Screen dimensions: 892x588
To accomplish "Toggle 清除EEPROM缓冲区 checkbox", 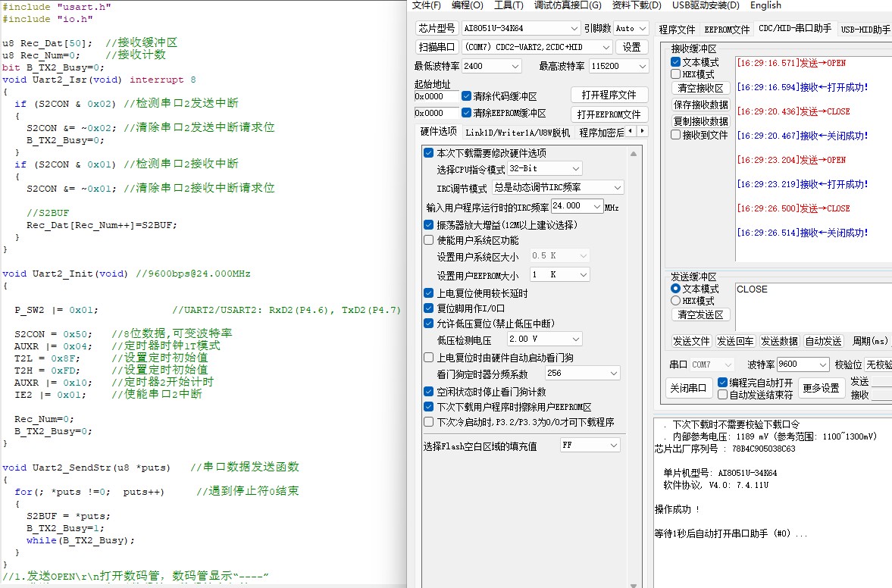I will [x=467, y=113].
